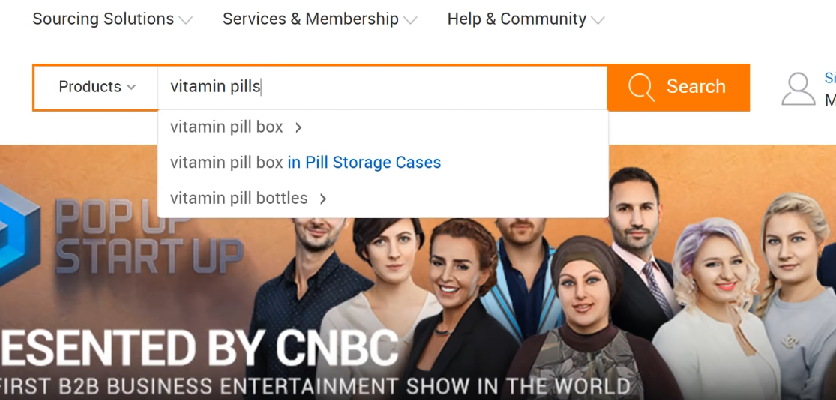This screenshot has width=836, height=400.
Task: Click the orange Search button
Action: pos(678,87)
